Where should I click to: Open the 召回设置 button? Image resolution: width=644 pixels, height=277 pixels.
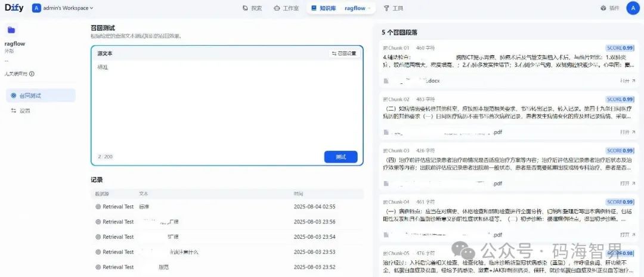[x=344, y=54]
